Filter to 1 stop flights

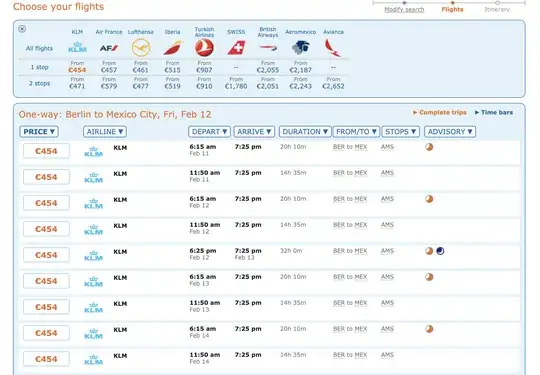(x=40, y=67)
